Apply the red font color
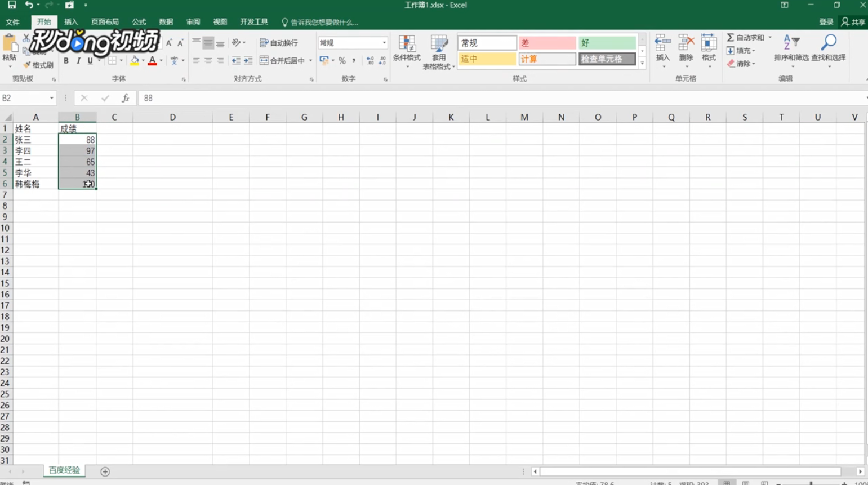The height and width of the screenshot is (485, 868). (x=152, y=61)
